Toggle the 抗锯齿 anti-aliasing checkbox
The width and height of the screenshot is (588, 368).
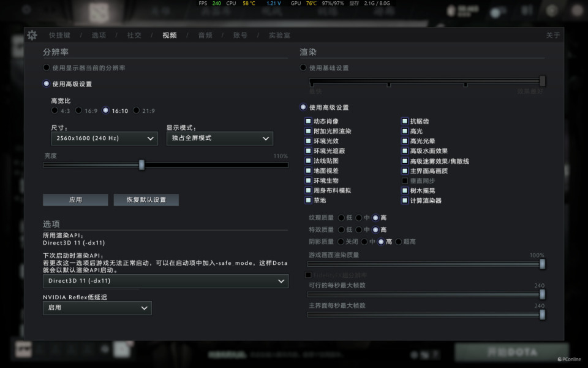click(404, 121)
